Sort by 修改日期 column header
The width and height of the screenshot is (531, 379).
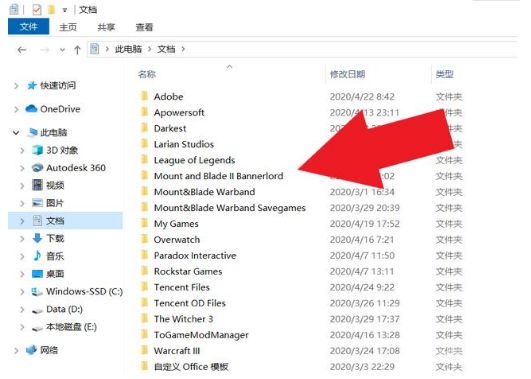point(347,74)
